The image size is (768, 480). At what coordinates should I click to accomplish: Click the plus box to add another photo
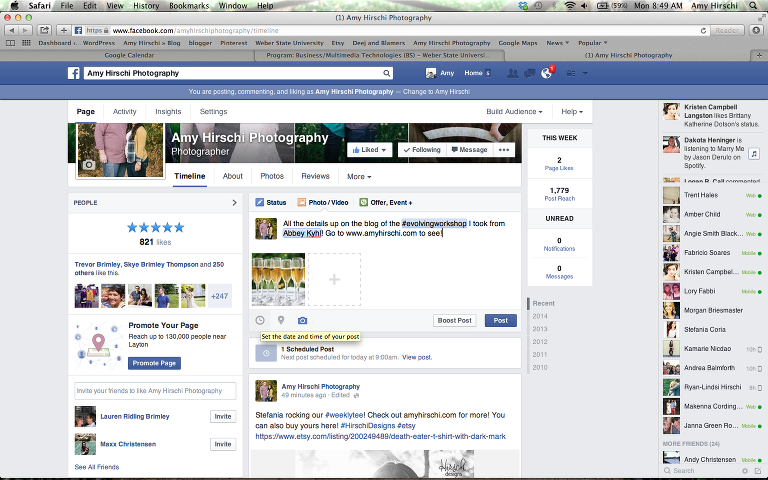point(334,279)
